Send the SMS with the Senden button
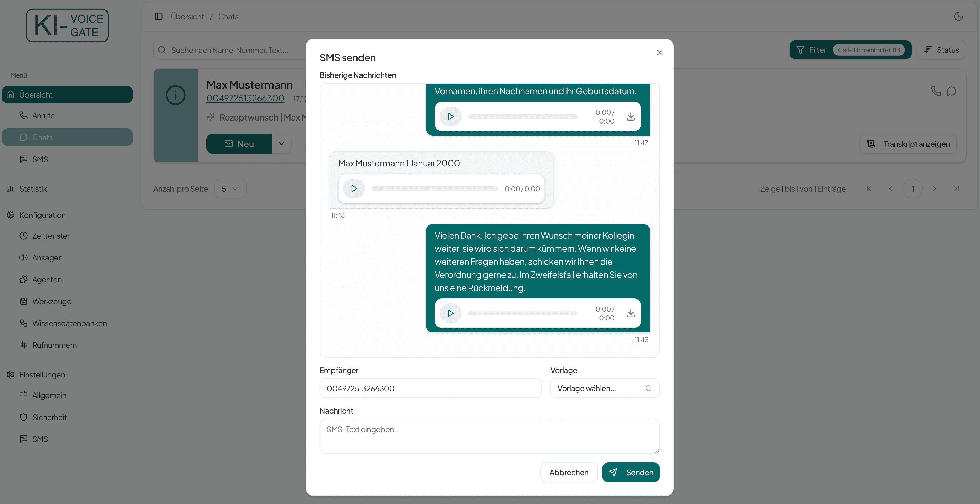 pyautogui.click(x=631, y=472)
